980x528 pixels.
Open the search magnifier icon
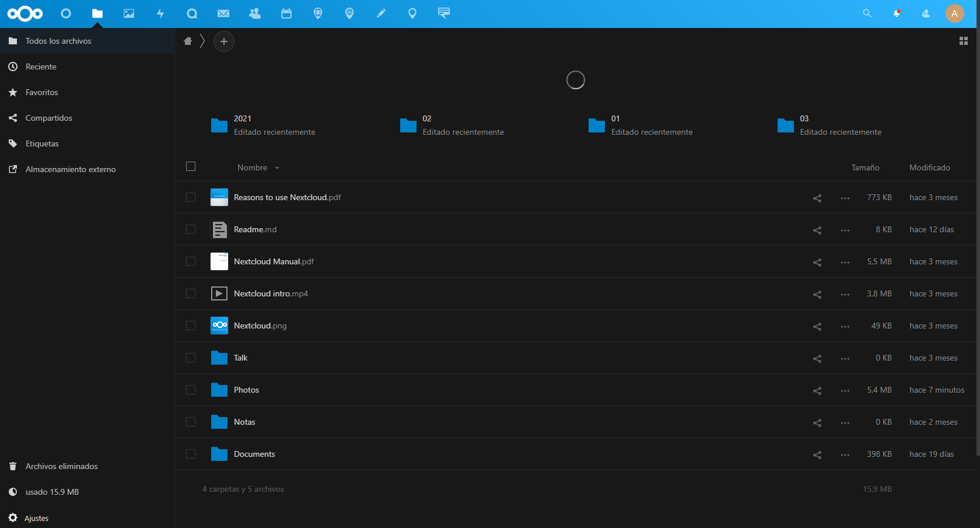[867, 13]
